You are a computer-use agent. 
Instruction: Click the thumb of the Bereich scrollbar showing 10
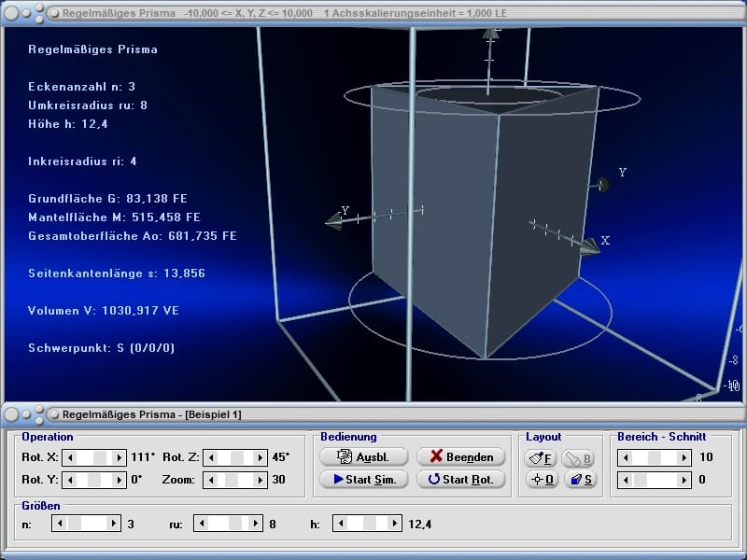(655, 457)
